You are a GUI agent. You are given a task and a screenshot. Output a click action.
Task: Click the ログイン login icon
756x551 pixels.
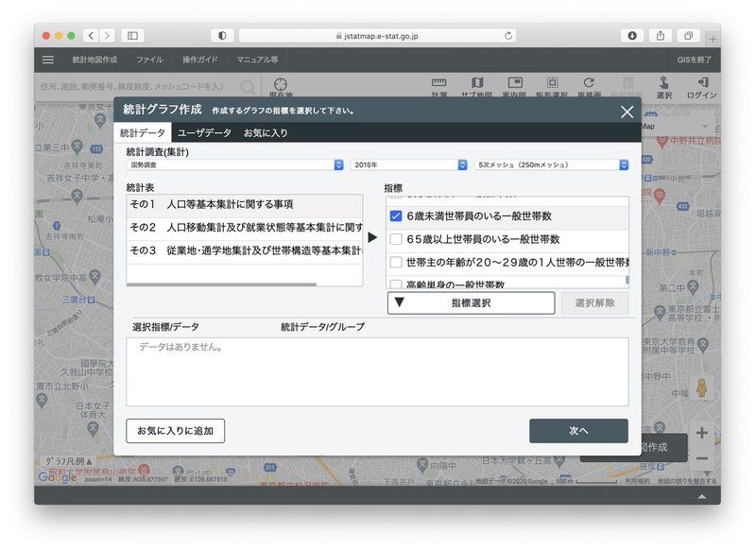pos(702,83)
